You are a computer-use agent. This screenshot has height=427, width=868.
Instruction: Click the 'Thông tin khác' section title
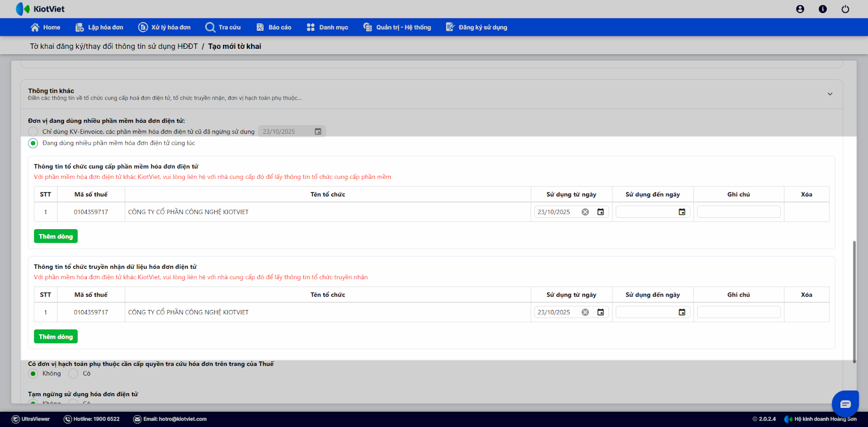pyautogui.click(x=51, y=91)
